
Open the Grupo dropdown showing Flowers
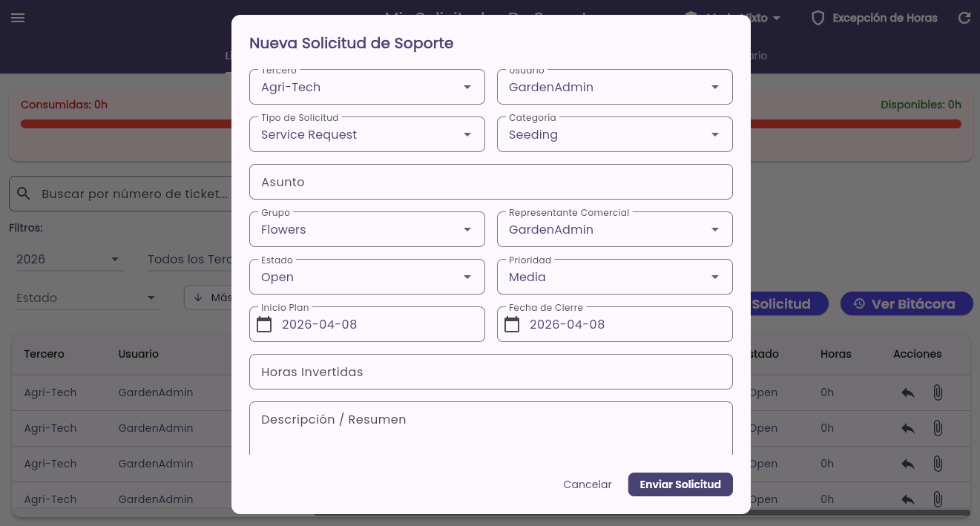pyautogui.click(x=367, y=229)
